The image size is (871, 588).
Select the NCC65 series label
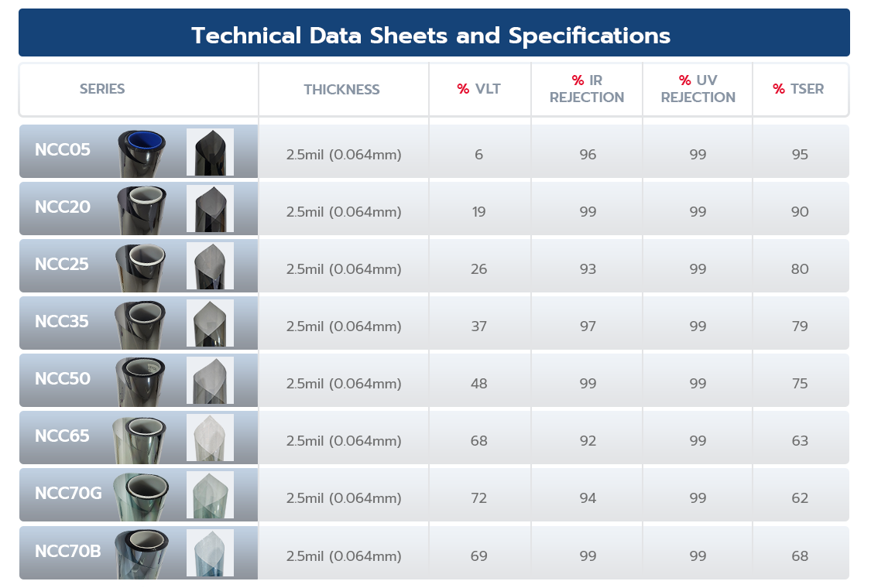click(62, 436)
